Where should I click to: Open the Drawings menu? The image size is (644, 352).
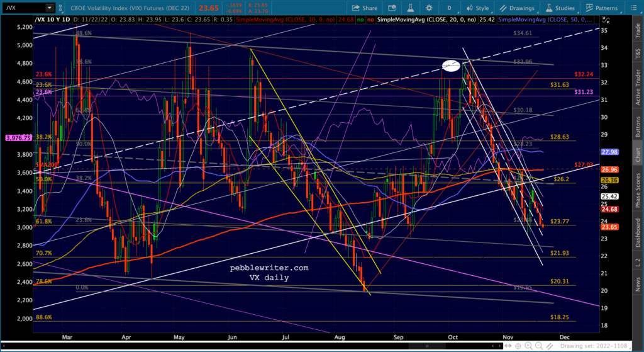517,8
